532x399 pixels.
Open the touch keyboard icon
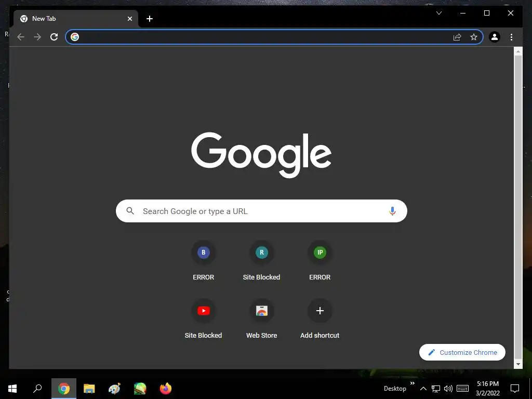coord(462,389)
